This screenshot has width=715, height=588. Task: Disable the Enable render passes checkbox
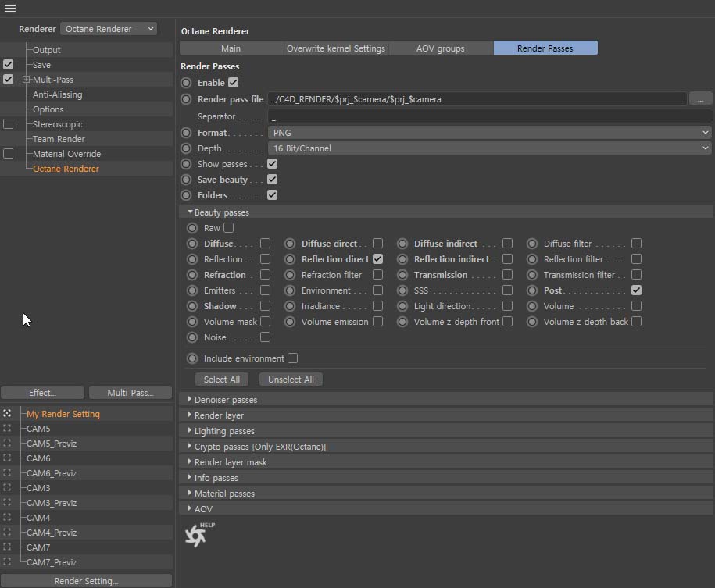pos(234,83)
